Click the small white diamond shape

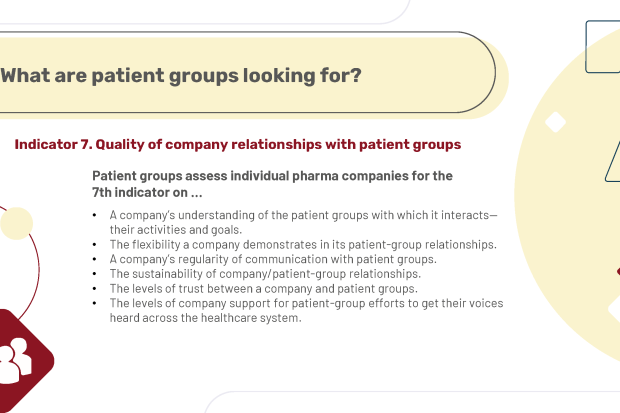[x=555, y=122]
